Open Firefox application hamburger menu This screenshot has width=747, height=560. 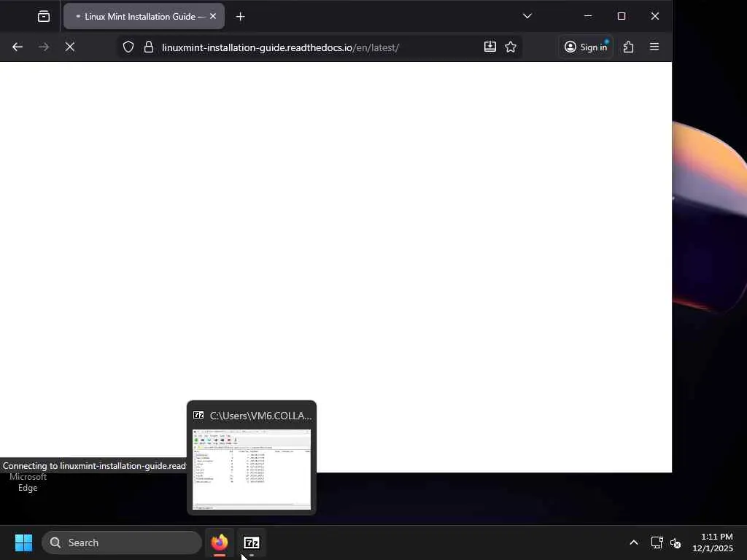(654, 47)
